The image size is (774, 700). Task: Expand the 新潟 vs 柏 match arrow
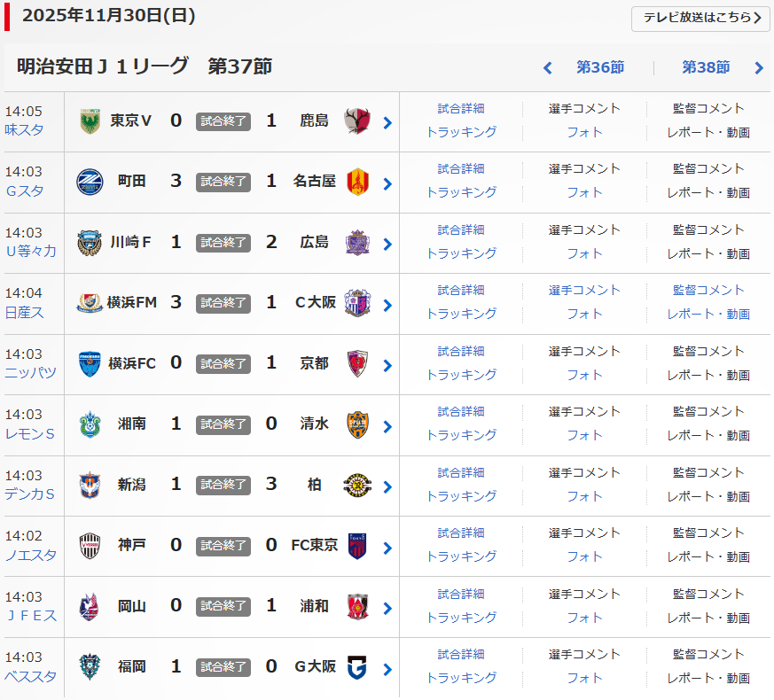(x=387, y=487)
